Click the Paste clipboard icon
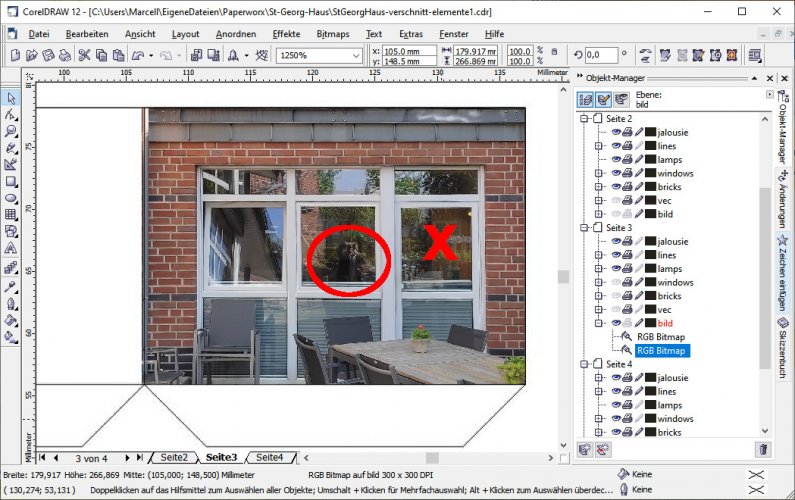This screenshot has height=500, width=795. click(119, 55)
